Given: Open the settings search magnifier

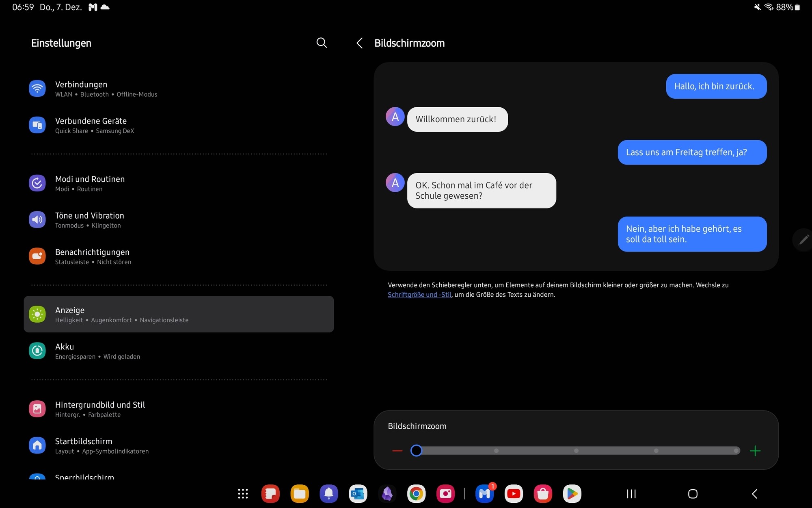Looking at the screenshot, I should point(322,43).
